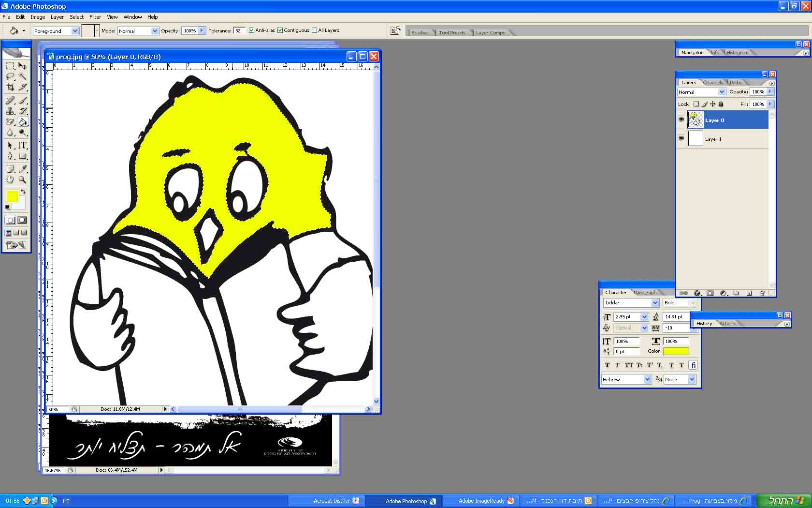Toggle Lock image pixels
This screenshot has width=812, height=508.
pyautogui.click(x=705, y=104)
